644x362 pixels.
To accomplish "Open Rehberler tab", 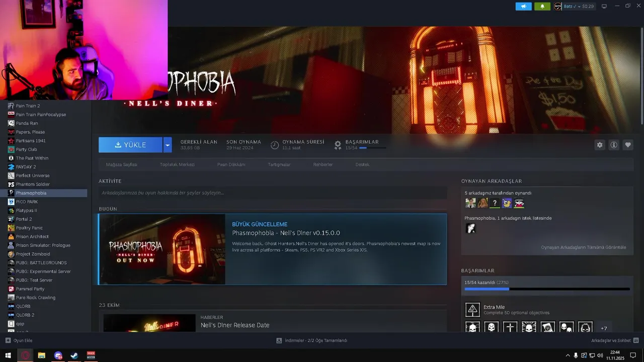I will 323,164.
